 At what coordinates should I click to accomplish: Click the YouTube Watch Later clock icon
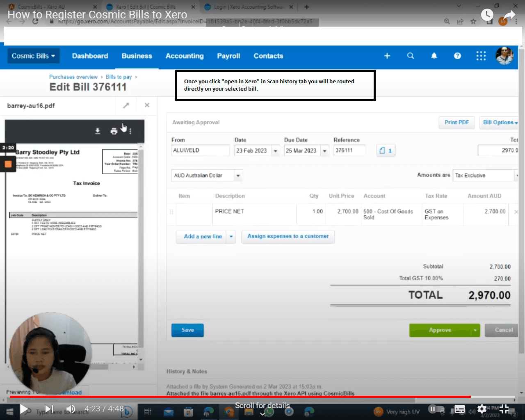(487, 15)
